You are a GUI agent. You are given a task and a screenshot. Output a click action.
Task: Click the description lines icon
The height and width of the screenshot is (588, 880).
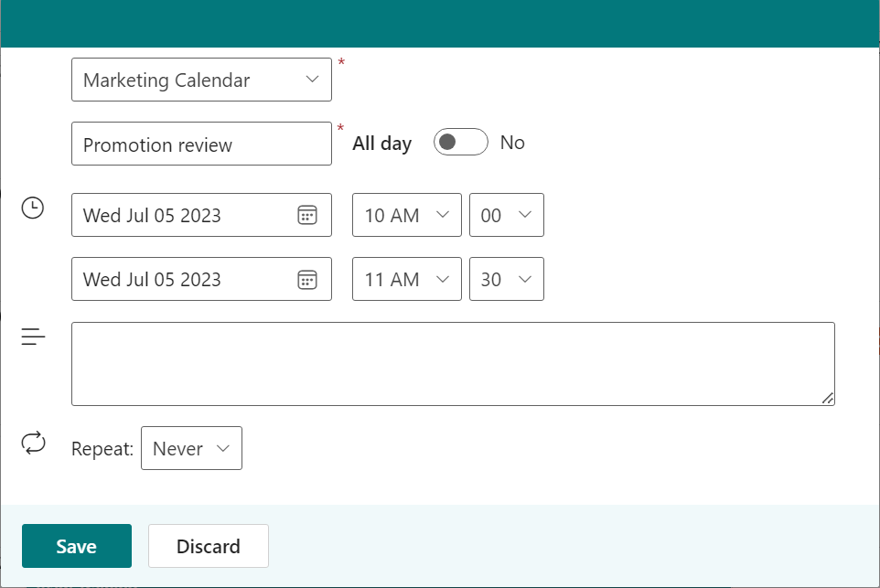pos(33,337)
